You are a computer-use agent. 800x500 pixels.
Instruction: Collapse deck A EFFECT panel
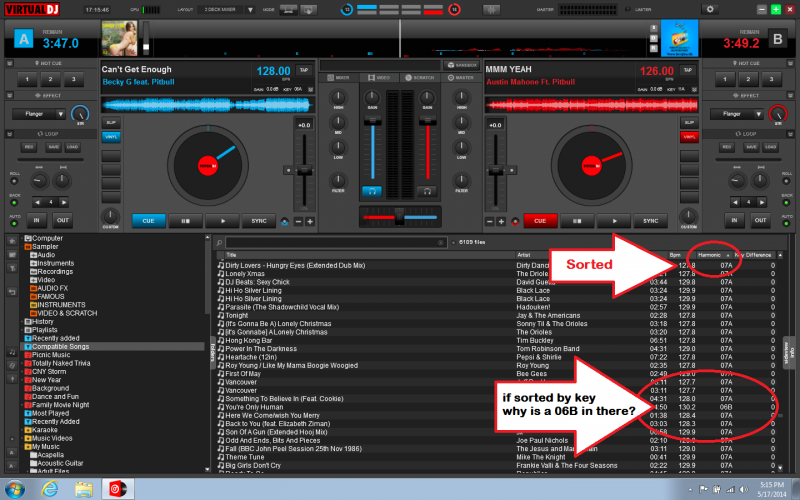[x=9, y=95]
